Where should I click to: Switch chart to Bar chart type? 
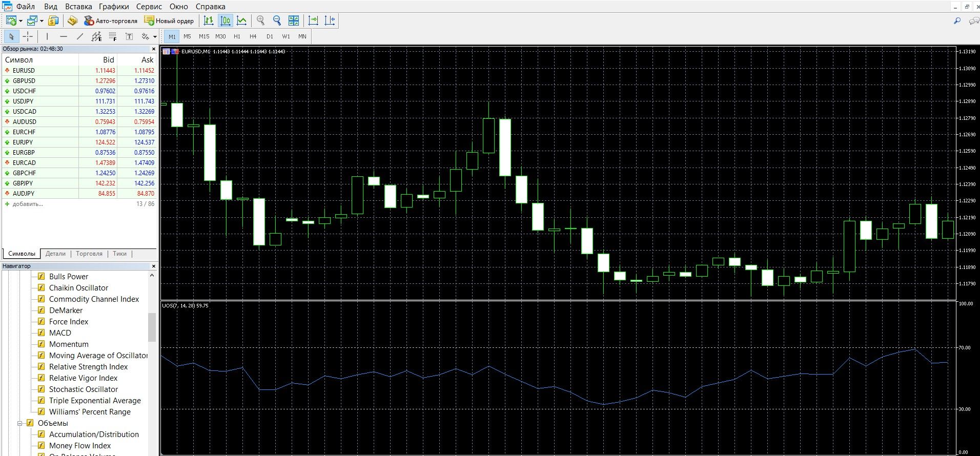[x=209, y=20]
